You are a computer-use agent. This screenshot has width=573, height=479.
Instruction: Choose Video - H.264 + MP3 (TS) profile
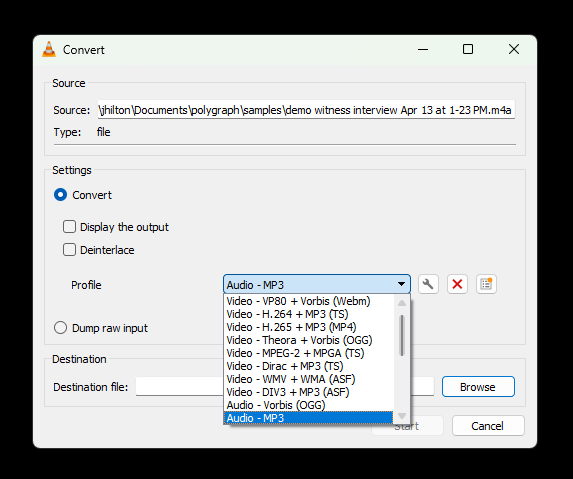[309, 314]
